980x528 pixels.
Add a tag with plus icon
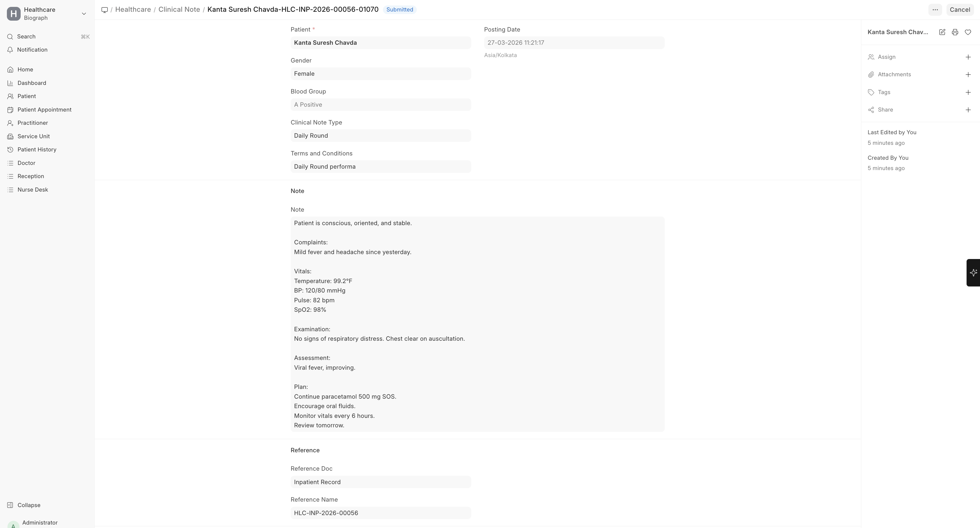coord(968,93)
